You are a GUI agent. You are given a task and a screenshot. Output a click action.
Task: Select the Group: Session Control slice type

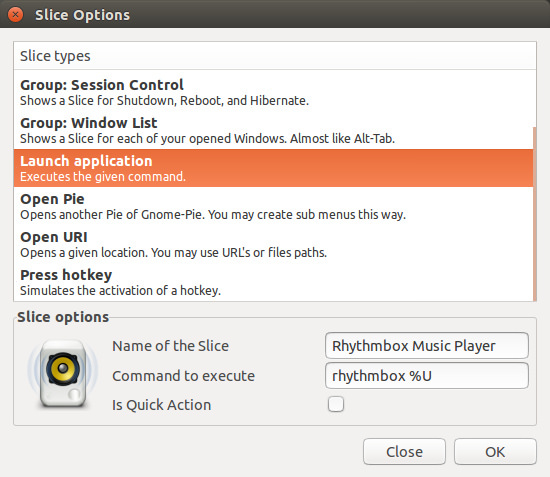click(x=273, y=93)
